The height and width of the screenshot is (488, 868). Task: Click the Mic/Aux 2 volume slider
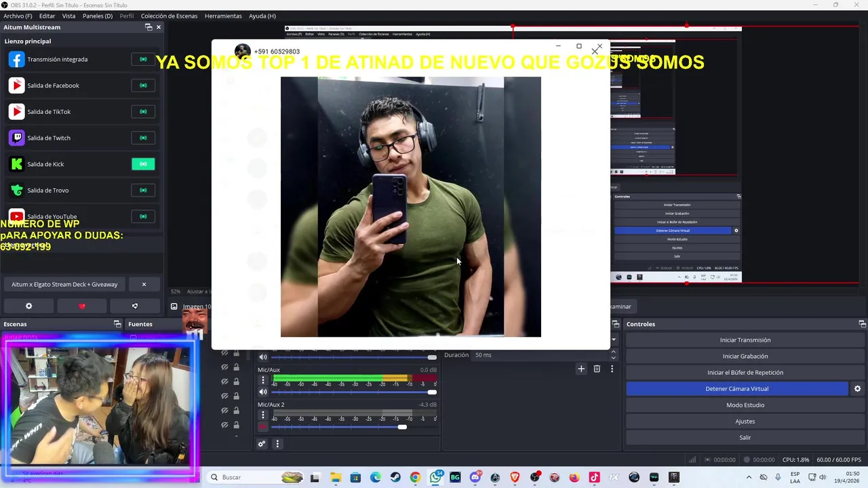click(x=354, y=427)
